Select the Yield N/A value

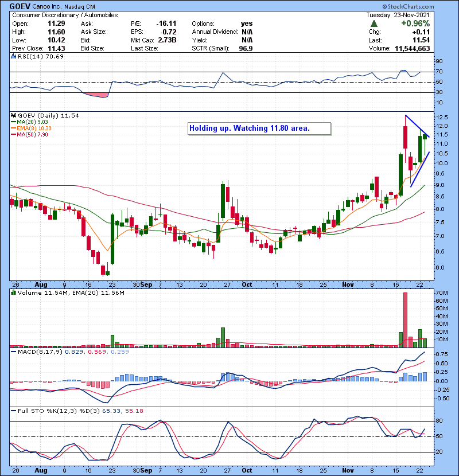click(247, 40)
